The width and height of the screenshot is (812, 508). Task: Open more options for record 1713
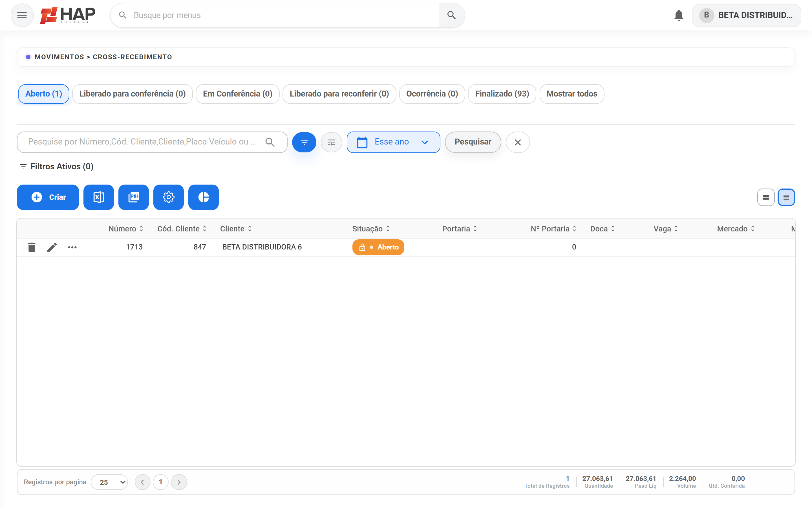tap(72, 247)
